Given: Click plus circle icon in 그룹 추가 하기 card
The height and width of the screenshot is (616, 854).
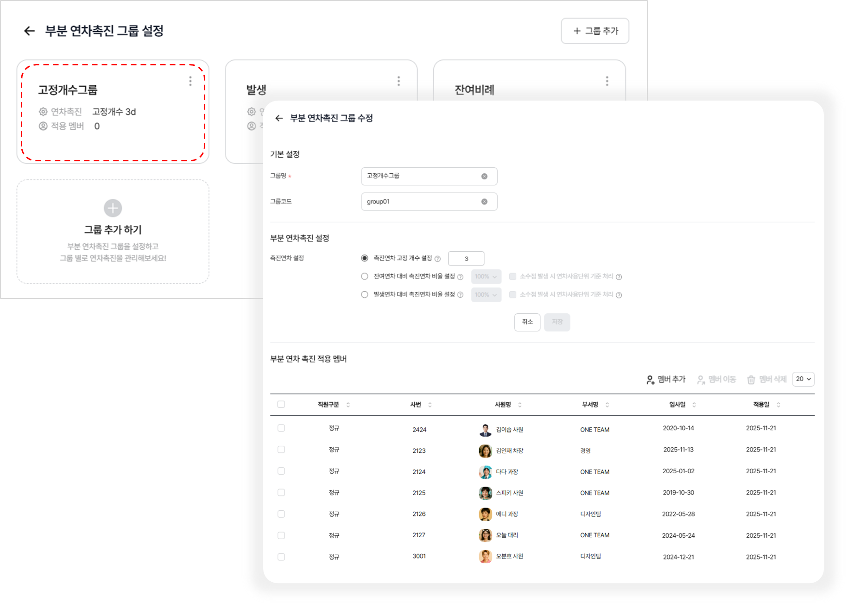Looking at the screenshot, I should (x=113, y=208).
